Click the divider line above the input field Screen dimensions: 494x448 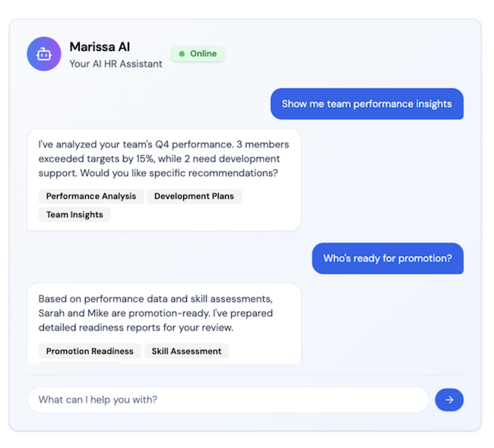[245, 374]
